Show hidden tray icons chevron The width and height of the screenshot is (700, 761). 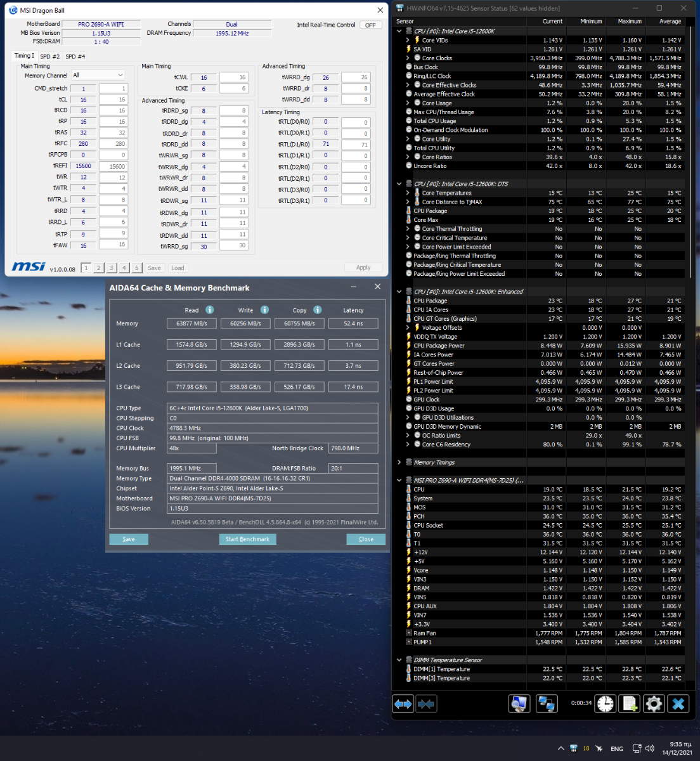(561, 748)
